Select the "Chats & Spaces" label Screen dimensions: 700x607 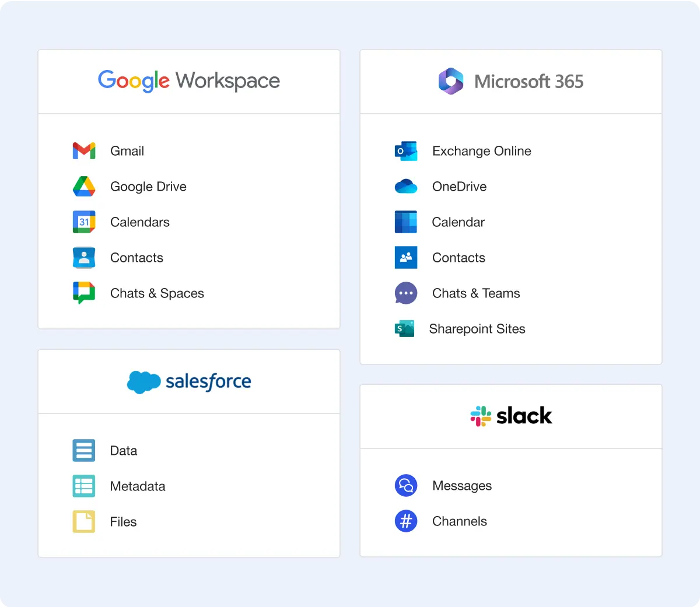coord(157,293)
